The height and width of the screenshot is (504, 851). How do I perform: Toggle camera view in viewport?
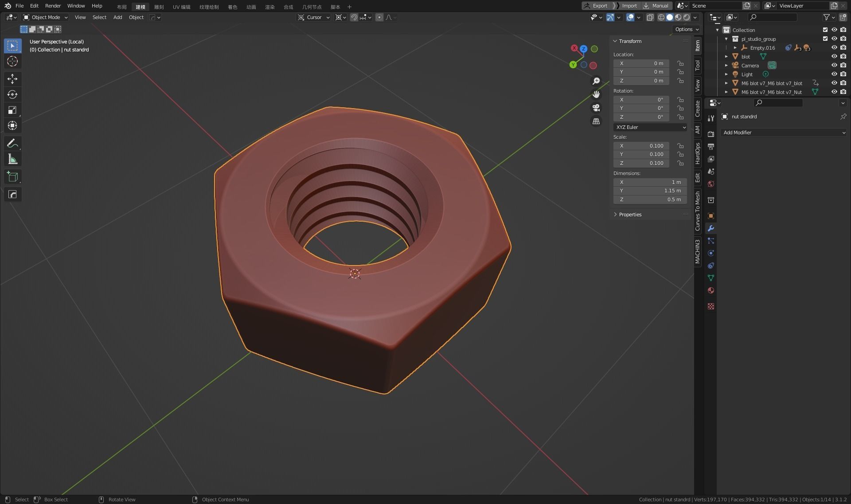[596, 108]
